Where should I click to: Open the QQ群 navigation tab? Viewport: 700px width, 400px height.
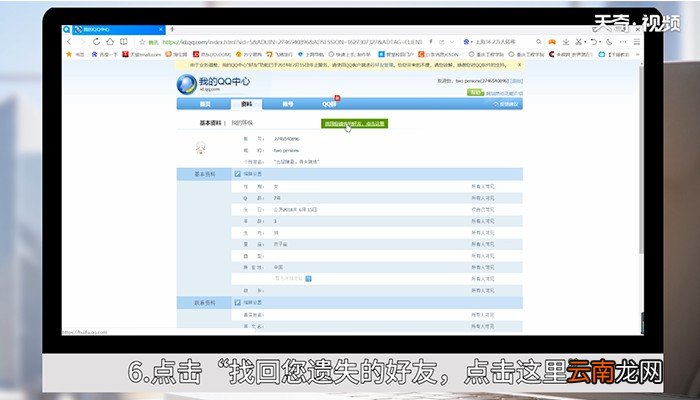(329, 104)
